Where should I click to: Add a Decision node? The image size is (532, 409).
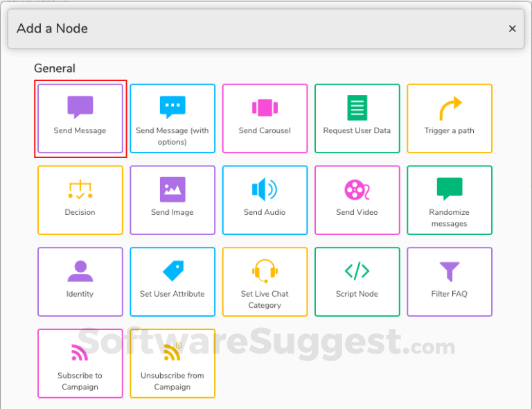[x=80, y=200]
